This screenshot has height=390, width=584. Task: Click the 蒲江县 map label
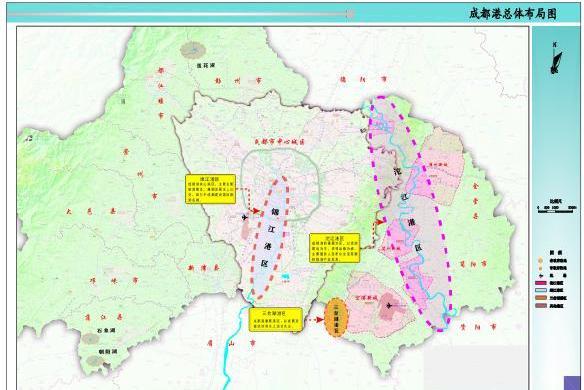pos(104,317)
